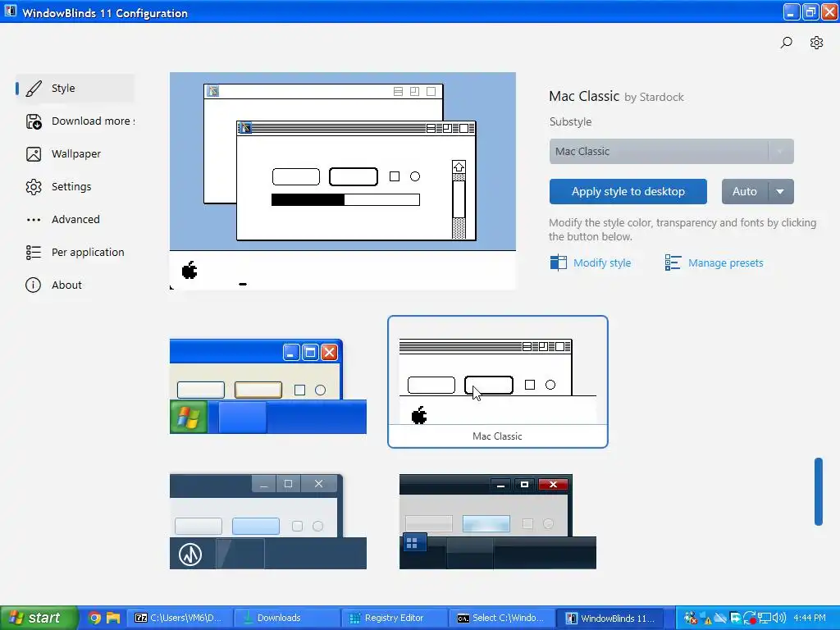Click the WindowBlinds title bar app icon
Image resolution: width=840 pixels, height=630 pixels.
[10, 11]
